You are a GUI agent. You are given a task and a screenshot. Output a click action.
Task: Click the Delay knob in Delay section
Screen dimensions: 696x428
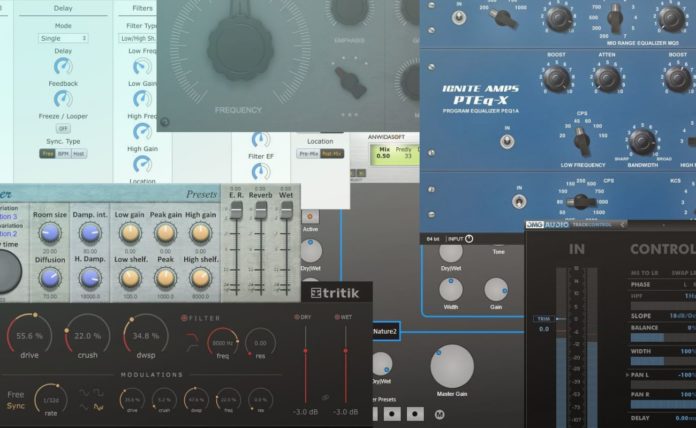pyautogui.click(x=63, y=66)
